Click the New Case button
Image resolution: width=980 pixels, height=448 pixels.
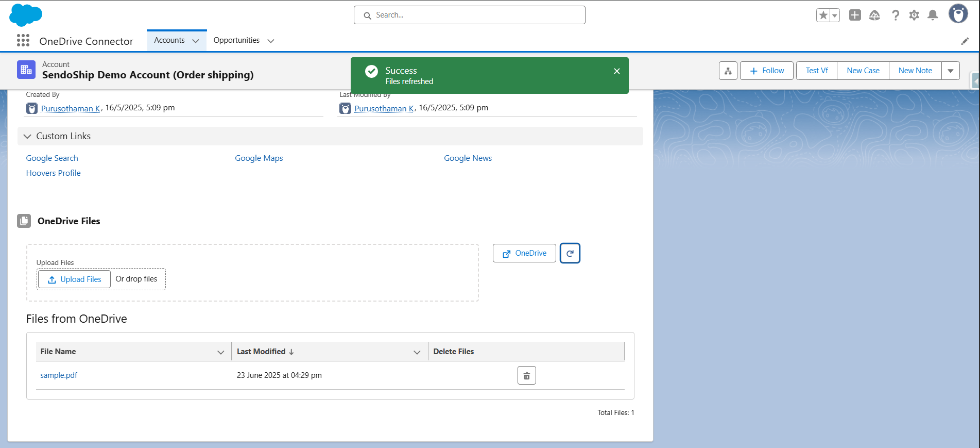click(x=863, y=71)
